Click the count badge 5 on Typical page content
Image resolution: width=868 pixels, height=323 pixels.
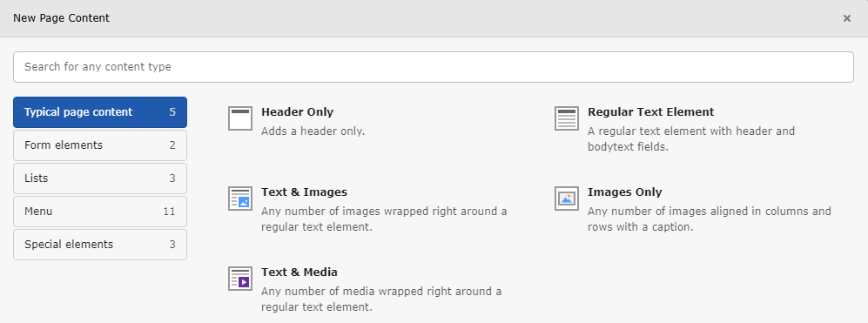(x=172, y=112)
